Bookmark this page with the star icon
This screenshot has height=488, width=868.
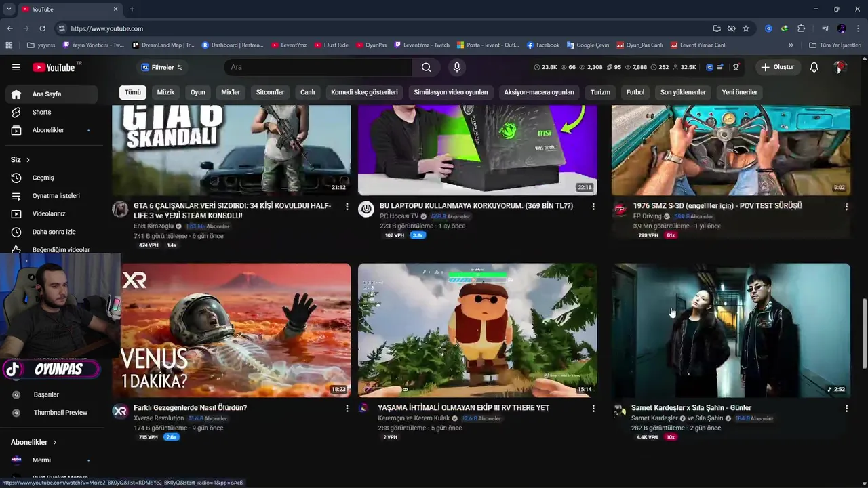click(746, 28)
